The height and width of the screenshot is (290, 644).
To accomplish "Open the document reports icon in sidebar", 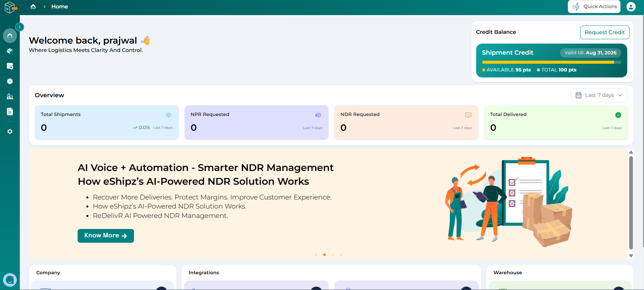I will pyautogui.click(x=10, y=112).
